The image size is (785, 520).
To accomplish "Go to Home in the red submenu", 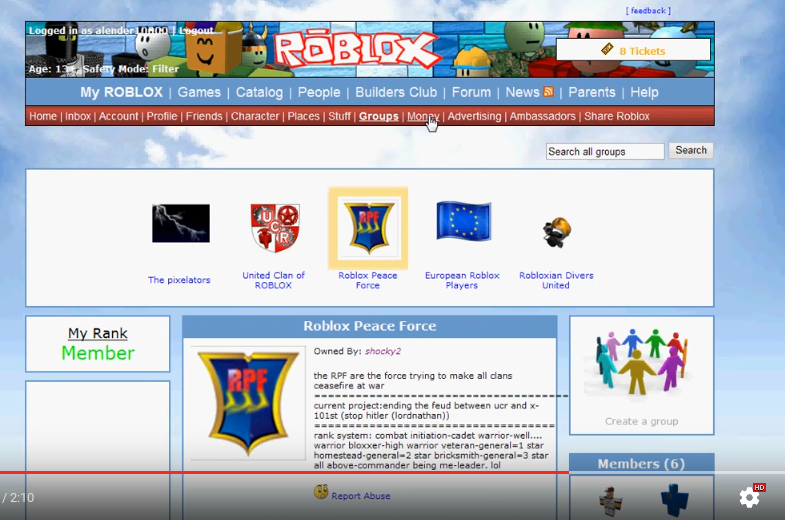I will pyautogui.click(x=43, y=116).
